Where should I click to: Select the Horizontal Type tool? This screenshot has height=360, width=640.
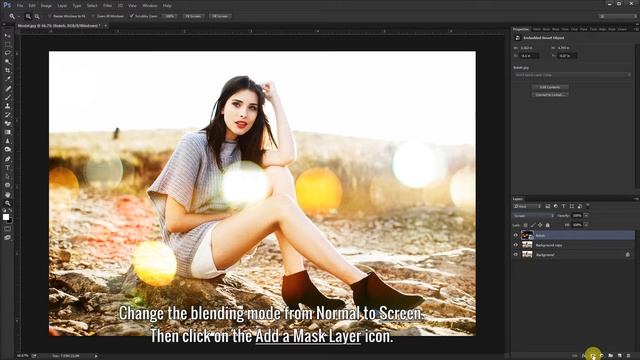(7, 168)
